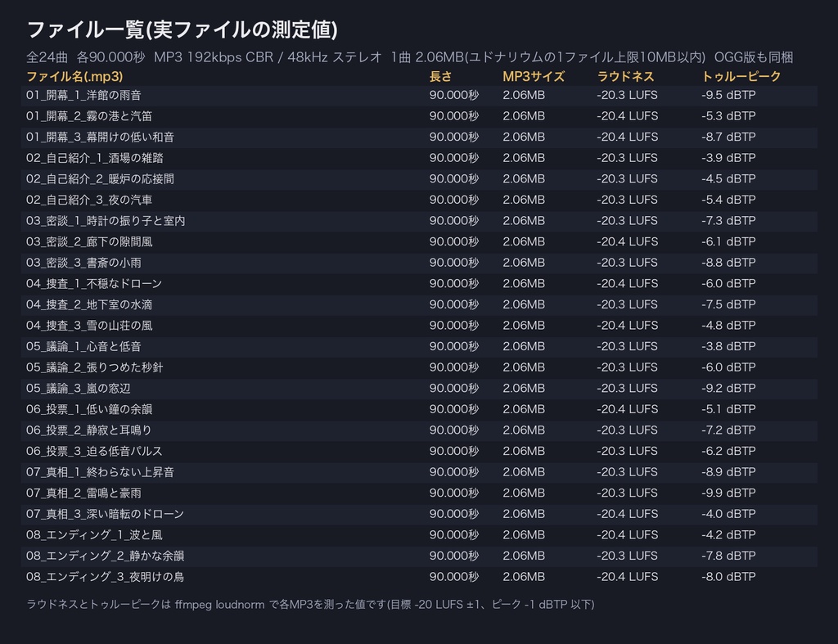This screenshot has width=838, height=644.
Task: Click MP3 size in 夜明けの鳥 row
Action: pyautogui.click(x=524, y=576)
